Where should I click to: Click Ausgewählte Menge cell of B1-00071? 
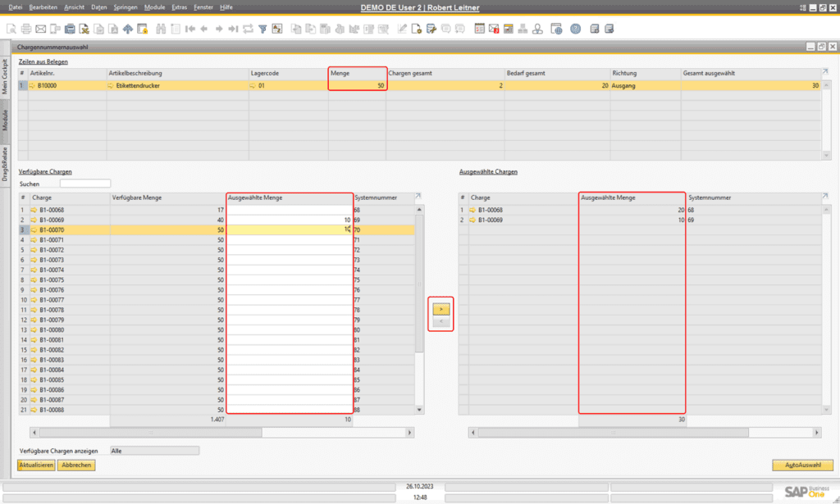(290, 240)
